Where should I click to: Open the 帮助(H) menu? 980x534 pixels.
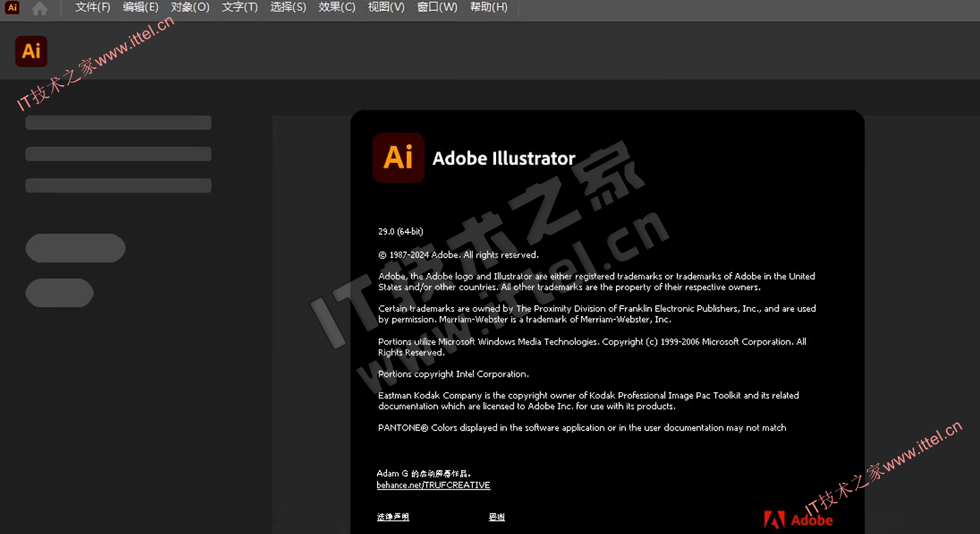point(489,7)
